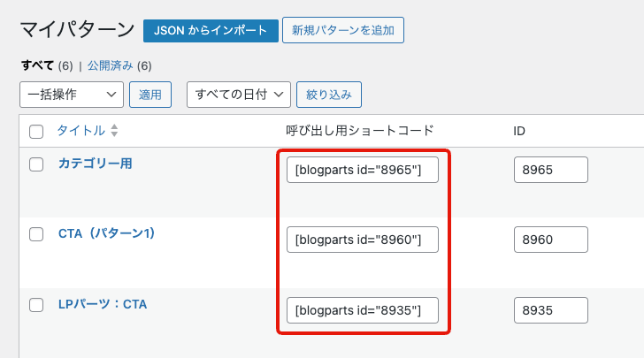Click the 適用 apply button
644x358 pixels.
pos(150,95)
